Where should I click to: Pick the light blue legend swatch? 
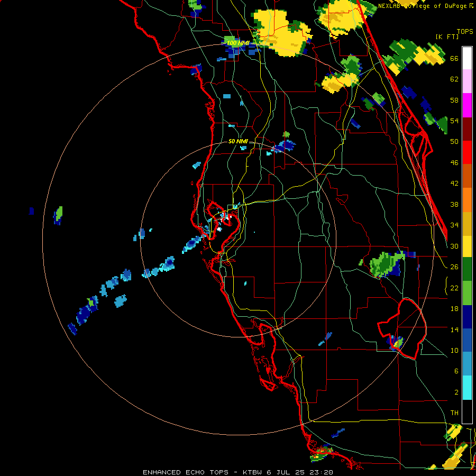(x=467, y=364)
